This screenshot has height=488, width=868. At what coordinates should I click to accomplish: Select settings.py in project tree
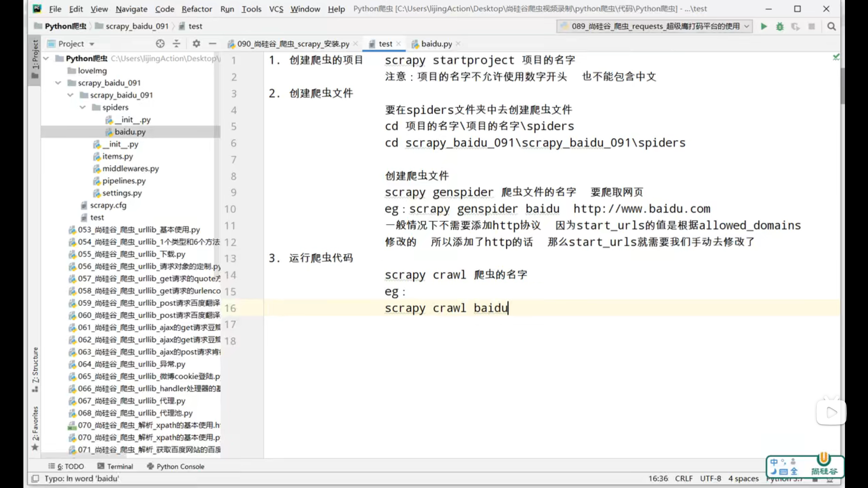pos(122,193)
